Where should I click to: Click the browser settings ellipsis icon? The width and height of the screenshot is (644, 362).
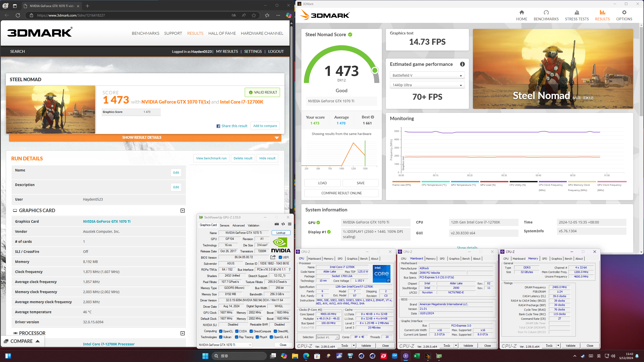tap(278, 15)
